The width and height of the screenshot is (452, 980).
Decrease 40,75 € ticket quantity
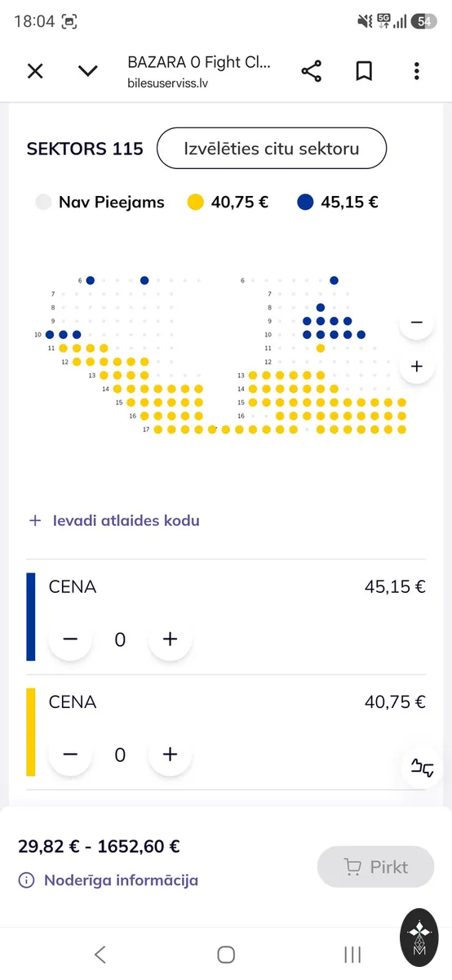(x=70, y=755)
